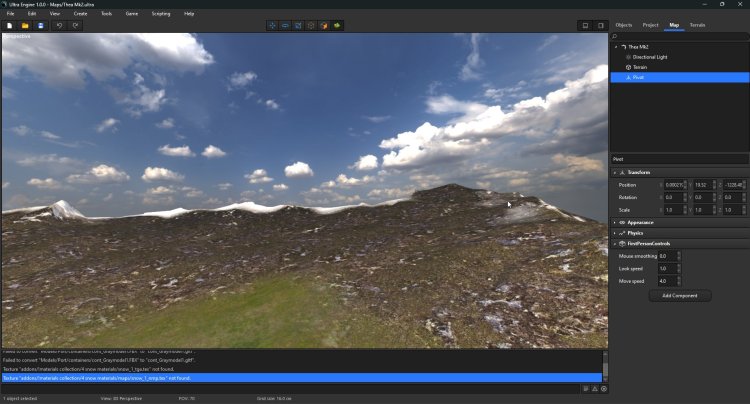
Task: Select the orange box tool in center toolbar
Action: pos(324,25)
